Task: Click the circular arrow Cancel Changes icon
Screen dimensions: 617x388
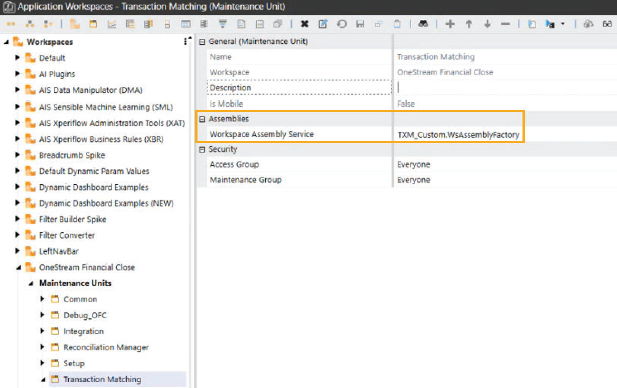Action: pyautogui.click(x=342, y=24)
